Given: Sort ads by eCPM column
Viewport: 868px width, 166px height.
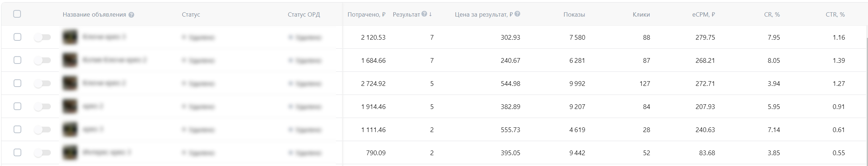Looking at the screenshot, I should [703, 15].
